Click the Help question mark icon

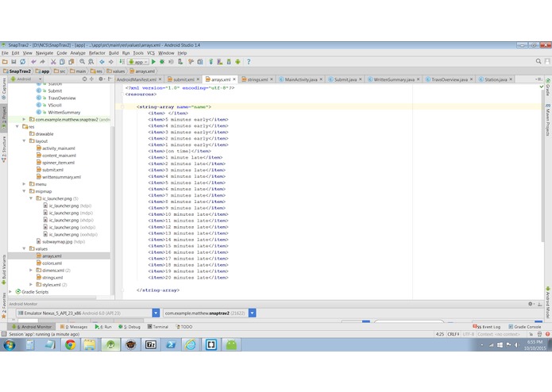249,62
